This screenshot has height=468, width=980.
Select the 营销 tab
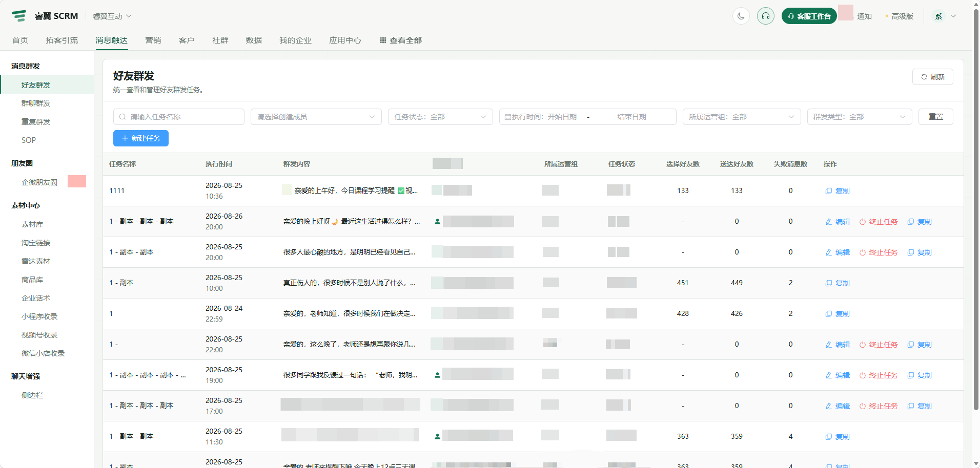[x=153, y=40]
